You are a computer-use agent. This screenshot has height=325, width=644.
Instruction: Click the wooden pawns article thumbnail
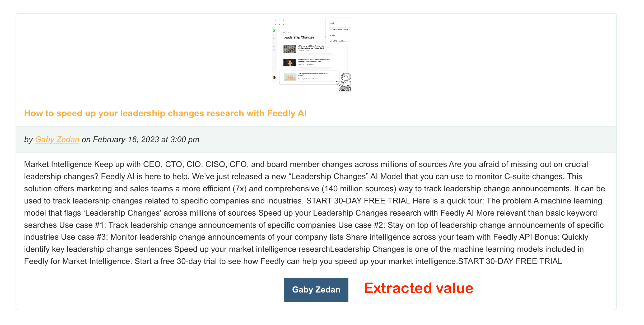point(290,77)
